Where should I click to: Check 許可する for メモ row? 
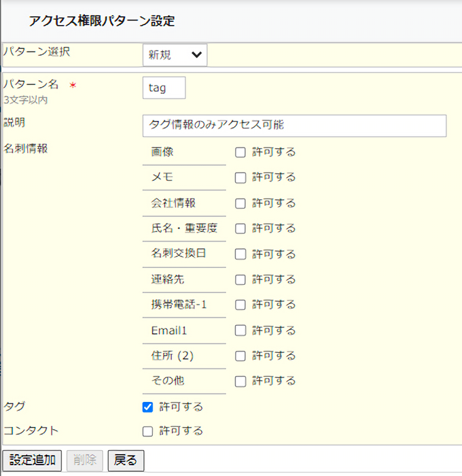(241, 177)
